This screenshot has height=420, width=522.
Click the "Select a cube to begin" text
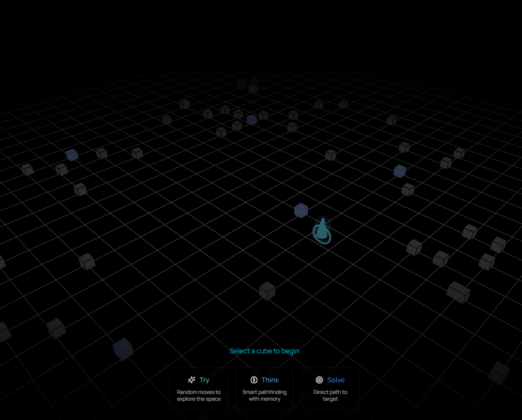(264, 351)
